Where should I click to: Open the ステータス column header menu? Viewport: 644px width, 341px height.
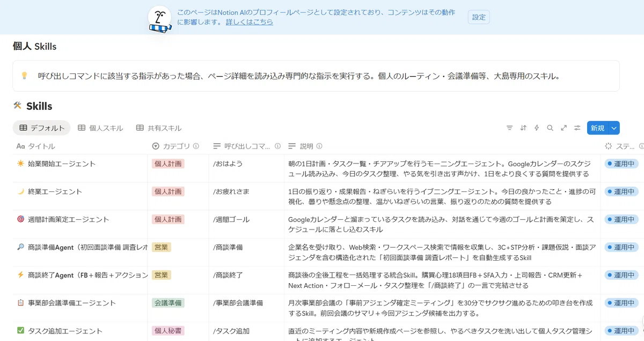pos(622,146)
